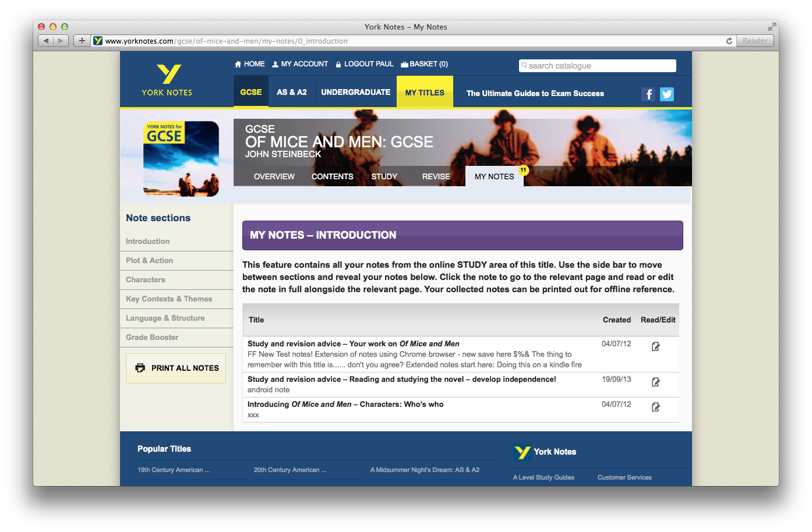812x532 pixels.
Task: Go to HOME in the top navigation
Action: click(x=249, y=64)
